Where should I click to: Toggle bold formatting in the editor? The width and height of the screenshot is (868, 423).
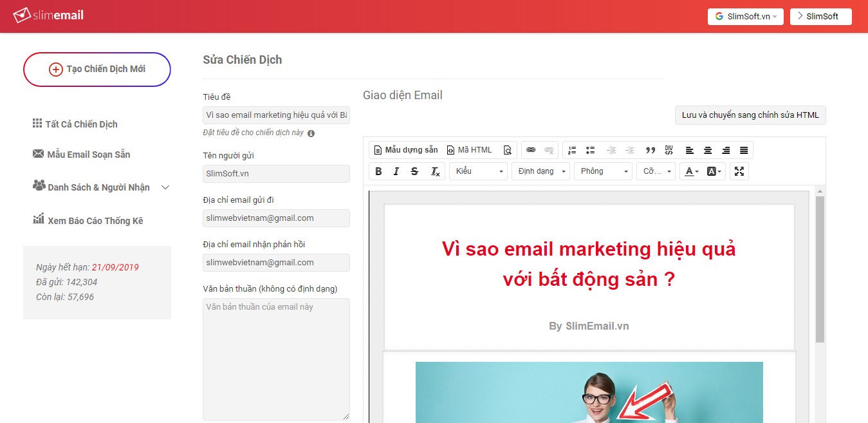click(378, 171)
